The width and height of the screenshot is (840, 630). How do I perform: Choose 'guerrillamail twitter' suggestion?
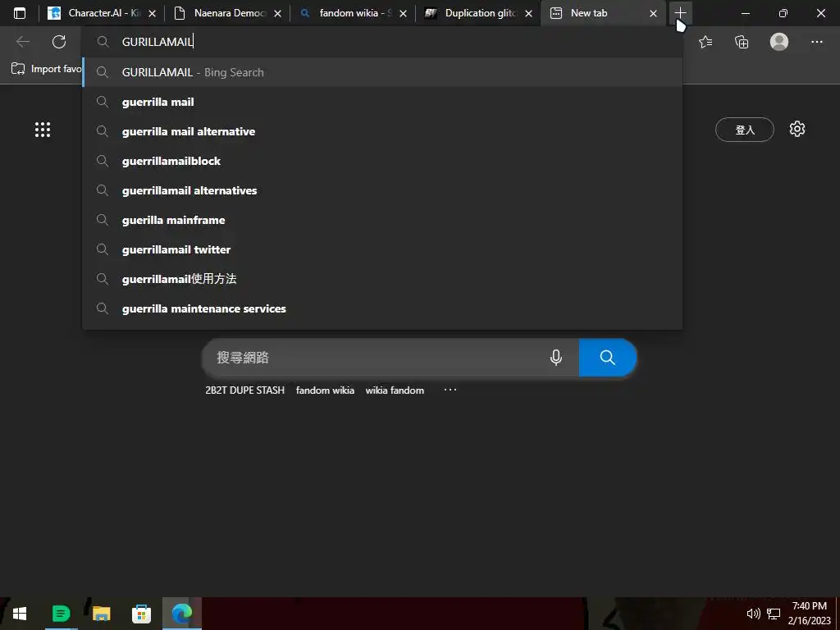(382, 249)
